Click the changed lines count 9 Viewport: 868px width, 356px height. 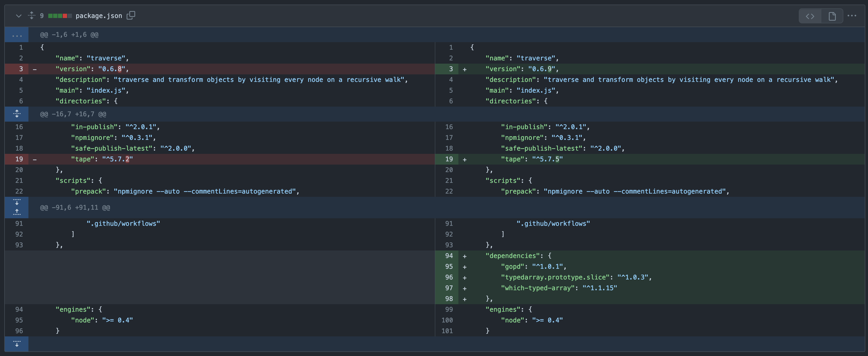pos(42,16)
